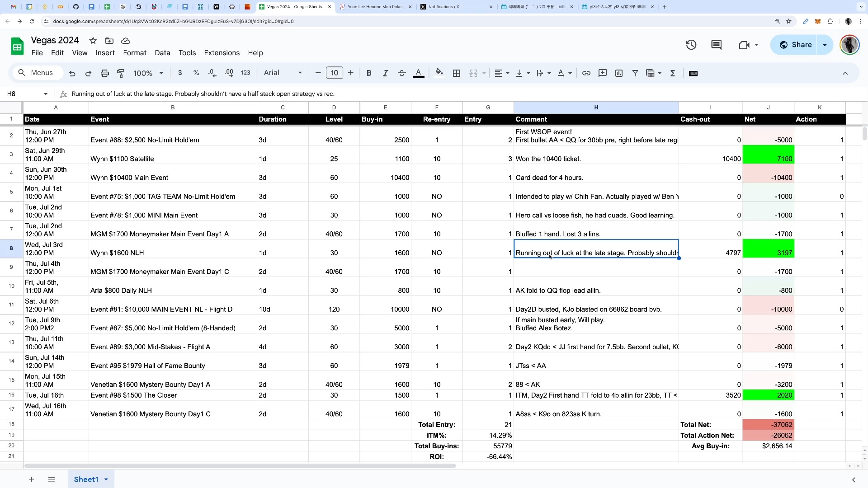Click the Insert chart icon
Screen dimensions: 868x488
click(x=619, y=73)
